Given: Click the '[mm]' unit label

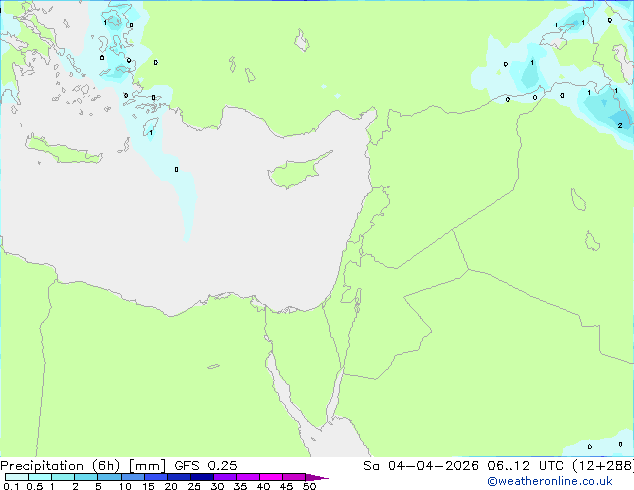Looking at the screenshot, I should [x=147, y=466].
